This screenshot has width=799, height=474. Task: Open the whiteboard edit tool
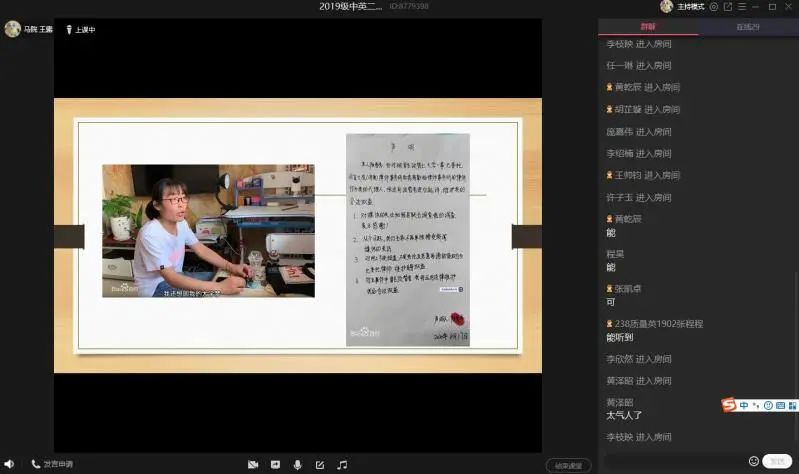coord(320,465)
